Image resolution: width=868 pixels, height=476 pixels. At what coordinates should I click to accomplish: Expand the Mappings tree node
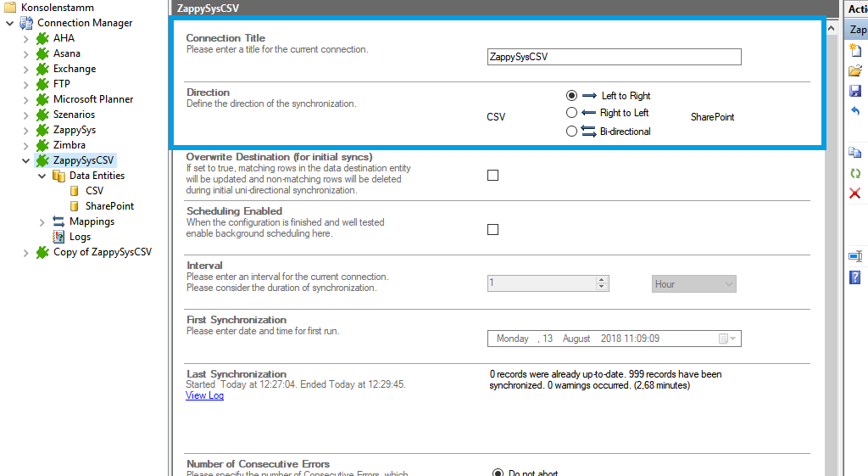[42, 221]
